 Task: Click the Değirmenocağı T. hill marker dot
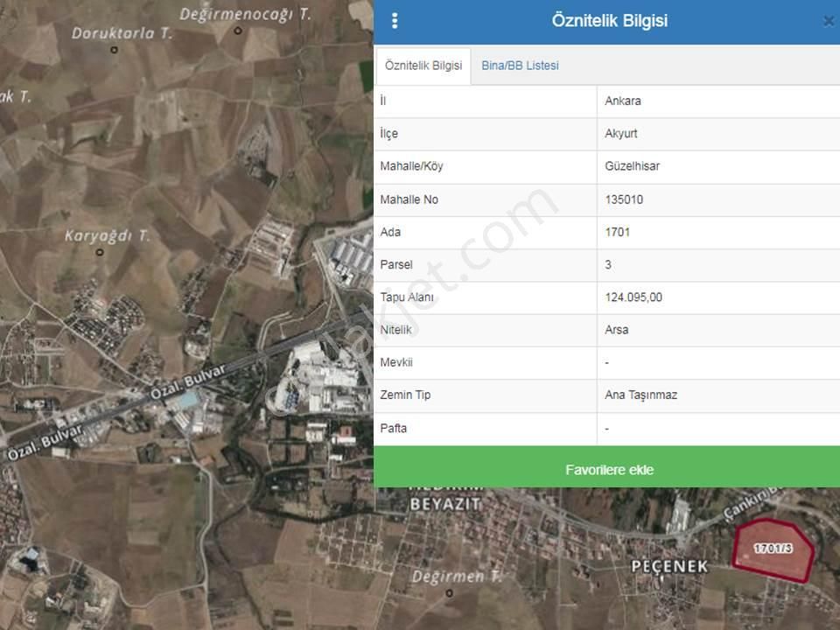(x=239, y=31)
